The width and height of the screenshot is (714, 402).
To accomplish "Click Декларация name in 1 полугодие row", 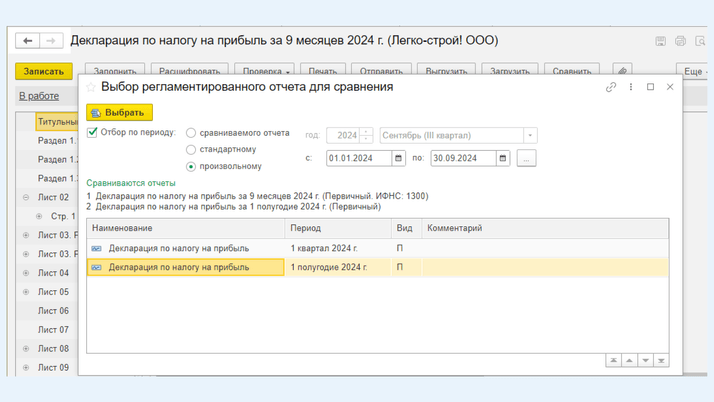I will point(178,268).
